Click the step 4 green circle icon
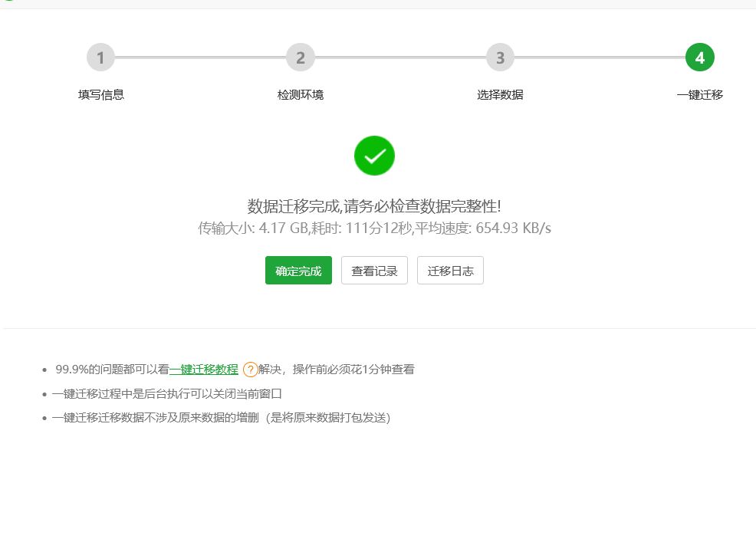 (x=700, y=57)
